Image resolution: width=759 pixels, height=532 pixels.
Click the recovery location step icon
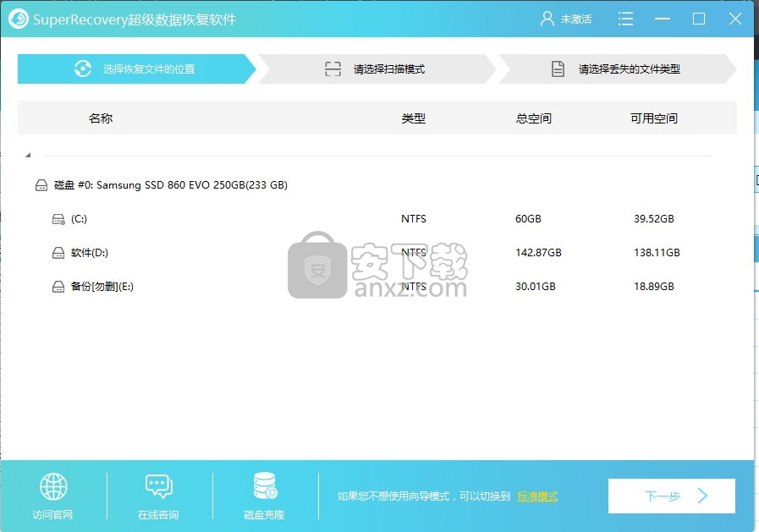[83, 69]
